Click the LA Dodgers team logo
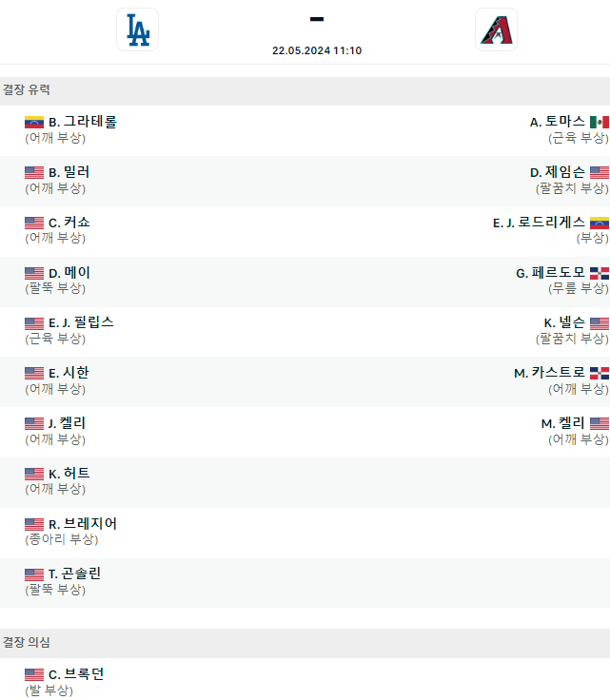 pos(137,29)
